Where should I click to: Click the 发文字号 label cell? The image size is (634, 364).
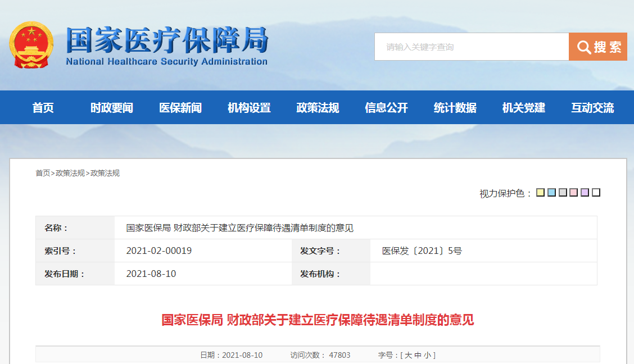pos(330,251)
